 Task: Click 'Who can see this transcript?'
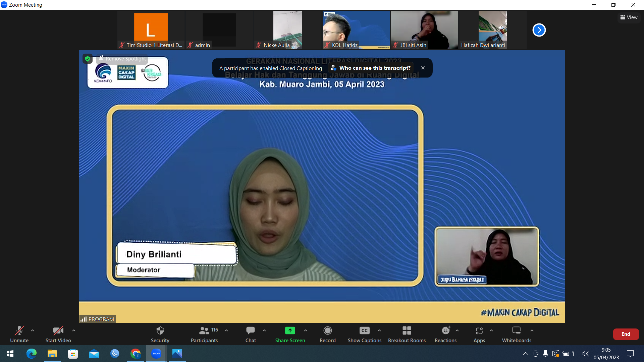[371, 68]
